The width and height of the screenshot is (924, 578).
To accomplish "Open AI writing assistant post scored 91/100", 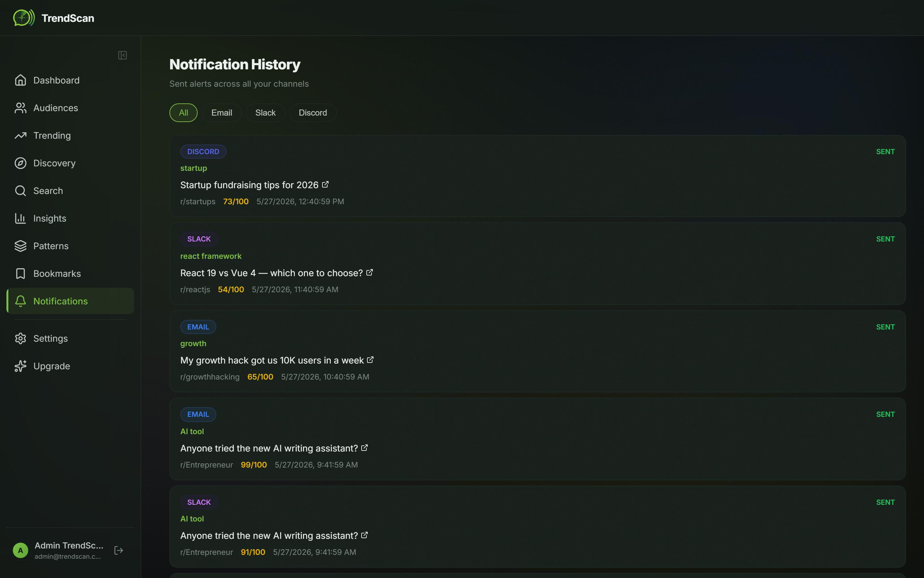I will pyautogui.click(x=269, y=536).
